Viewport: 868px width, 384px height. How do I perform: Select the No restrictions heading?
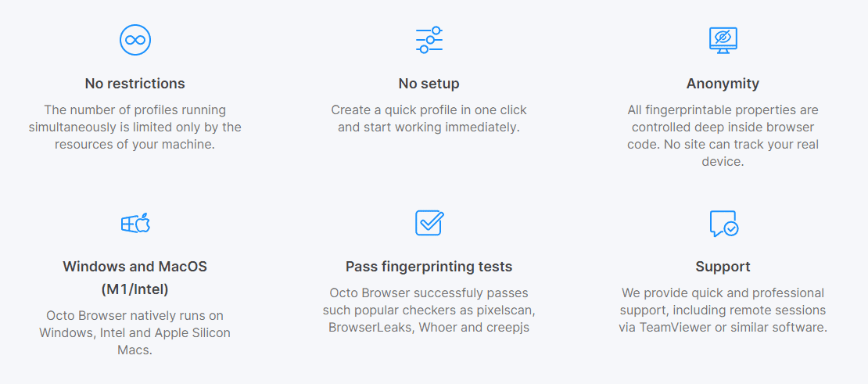point(135,84)
